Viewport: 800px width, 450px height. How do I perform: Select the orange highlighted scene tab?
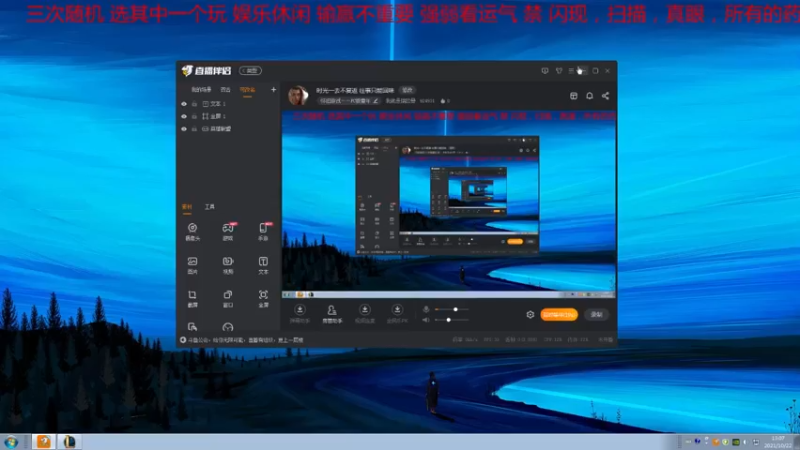[247, 90]
